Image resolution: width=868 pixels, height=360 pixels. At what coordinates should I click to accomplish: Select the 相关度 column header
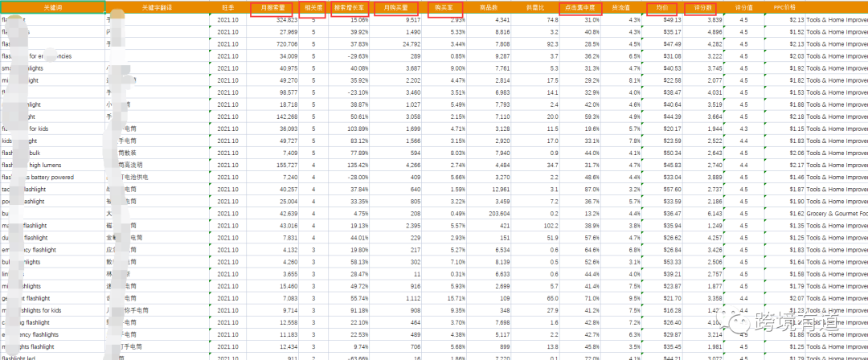point(314,8)
